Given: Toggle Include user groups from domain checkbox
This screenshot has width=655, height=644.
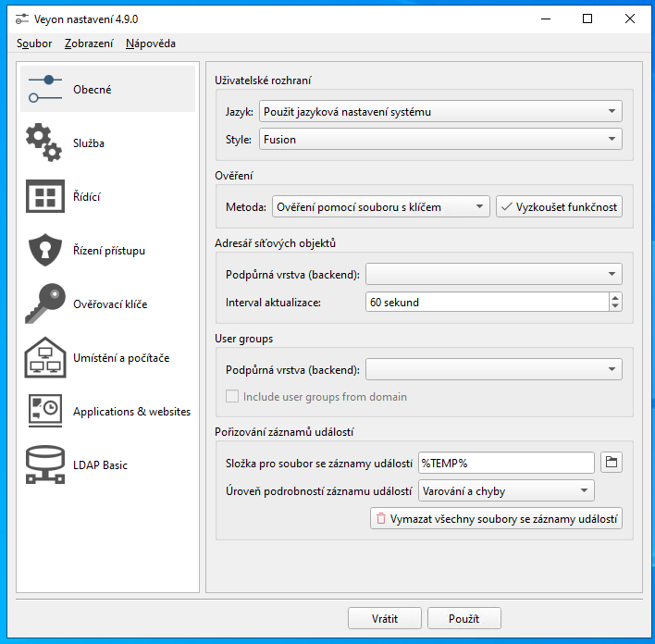Looking at the screenshot, I should [232, 397].
